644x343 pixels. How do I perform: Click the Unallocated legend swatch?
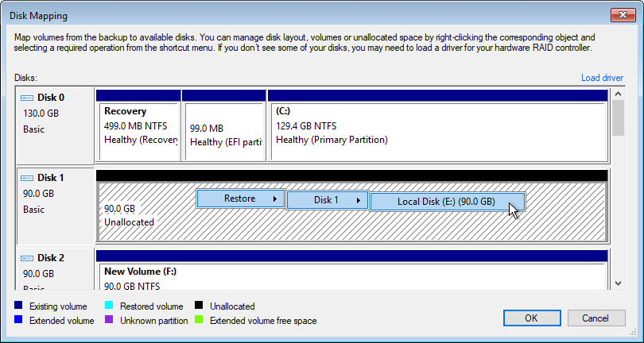[199, 306]
